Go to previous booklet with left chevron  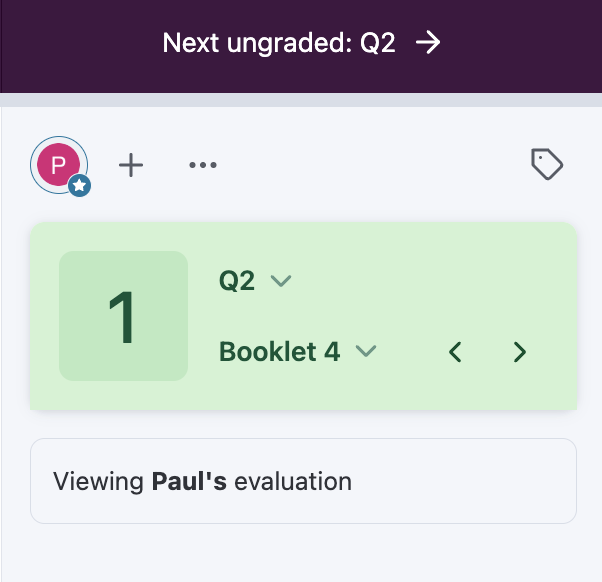pyautogui.click(x=456, y=352)
